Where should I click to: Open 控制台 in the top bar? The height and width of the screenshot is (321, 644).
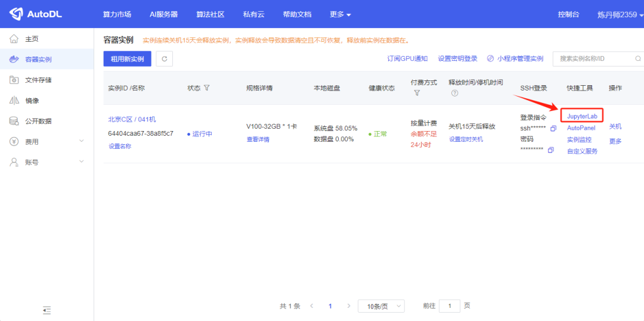568,14
